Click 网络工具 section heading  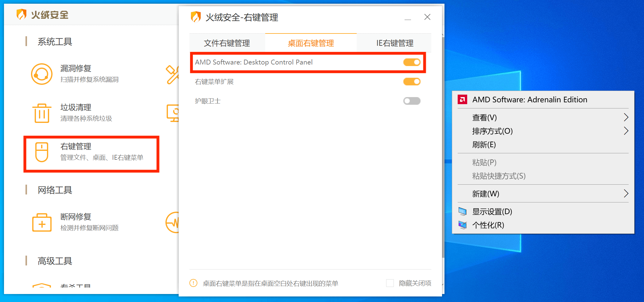55,190
